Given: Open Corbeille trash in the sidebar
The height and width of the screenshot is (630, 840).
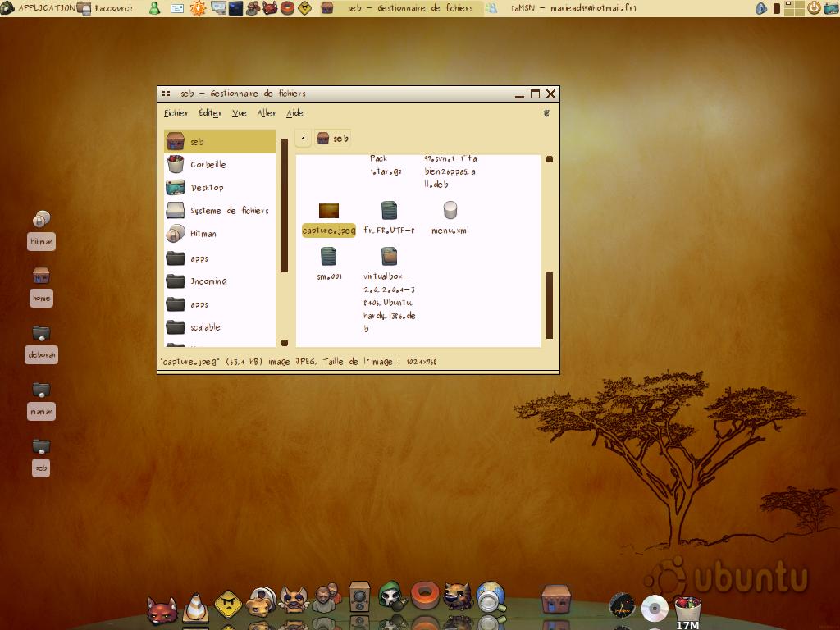Looking at the screenshot, I should tap(220, 164).
